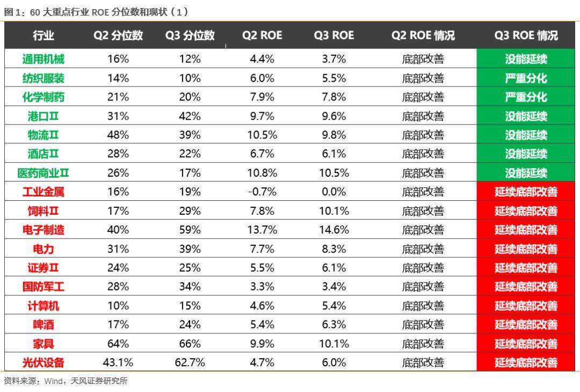The image size is (580, 392).
Task: Select the -0.7% Q2 ROE value
Action: 262,192
